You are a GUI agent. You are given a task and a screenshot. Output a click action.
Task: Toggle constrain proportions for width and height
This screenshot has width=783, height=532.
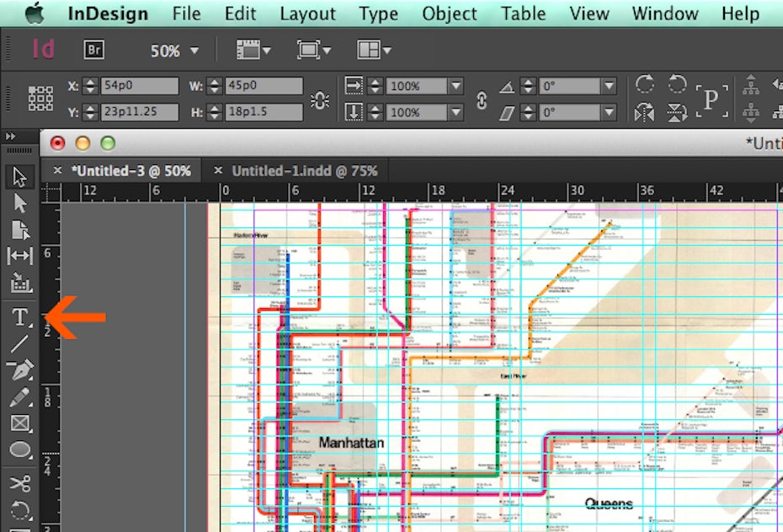click(x=320, y=100)
